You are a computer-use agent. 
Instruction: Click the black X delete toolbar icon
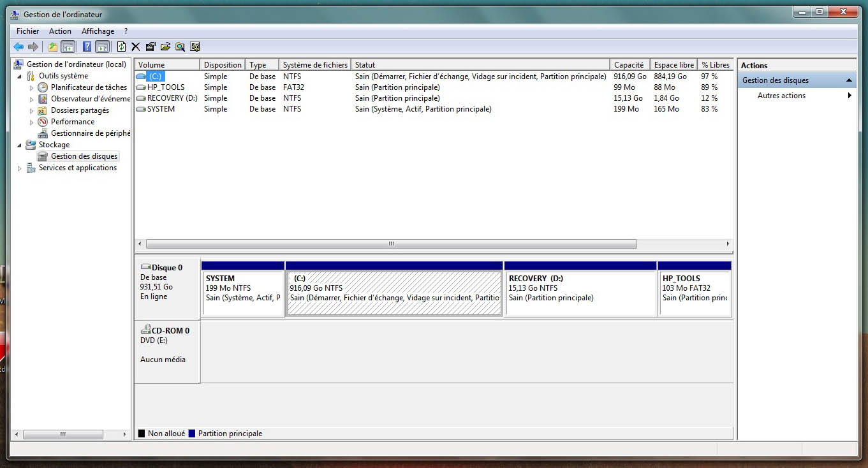(x=136, y=47)
